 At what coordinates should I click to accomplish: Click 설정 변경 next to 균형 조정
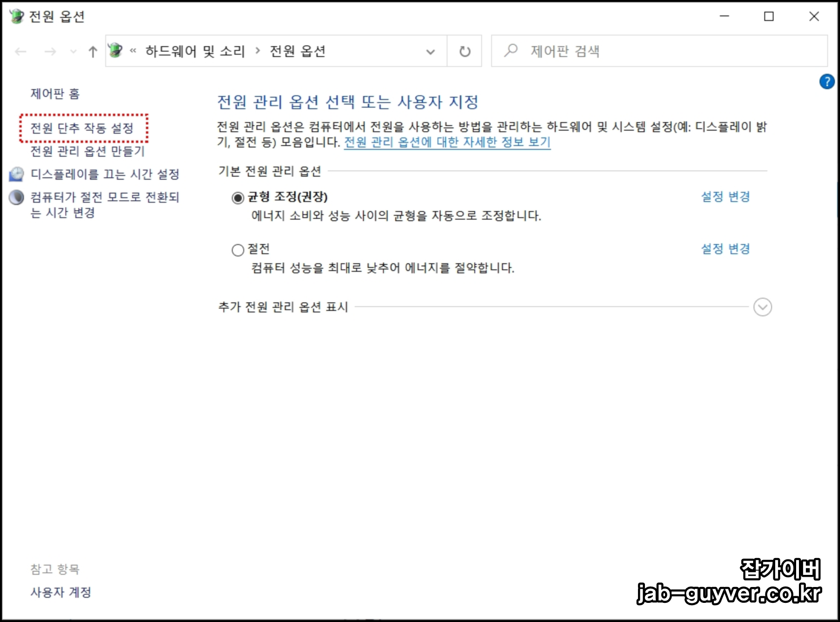[725, 196]
